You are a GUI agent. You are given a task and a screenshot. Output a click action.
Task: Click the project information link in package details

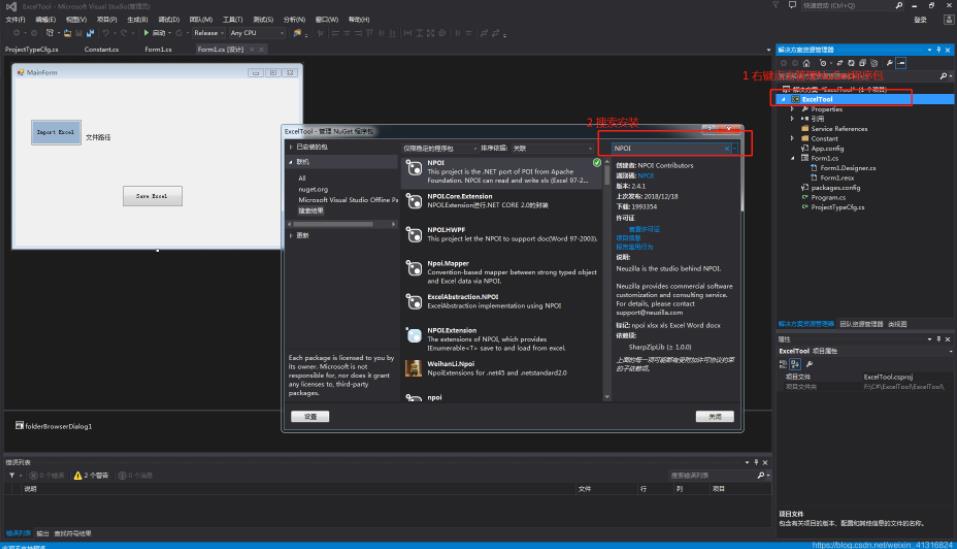pos(628,238)
